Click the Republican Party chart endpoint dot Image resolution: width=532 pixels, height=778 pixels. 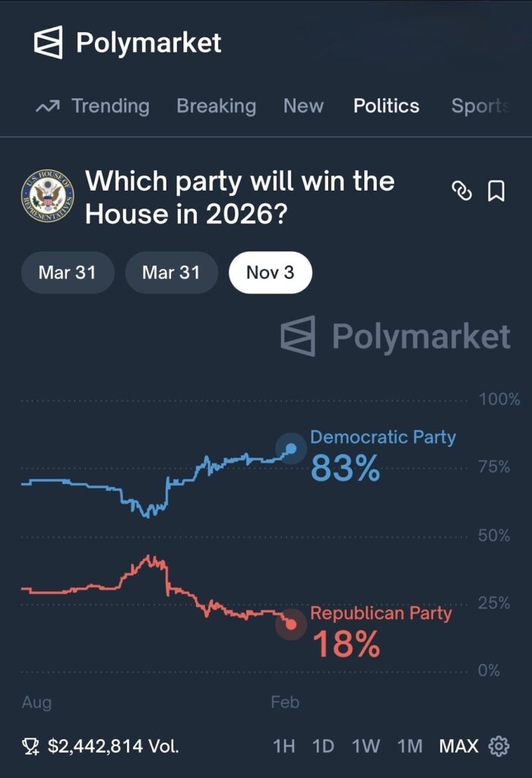click(290, 625)
